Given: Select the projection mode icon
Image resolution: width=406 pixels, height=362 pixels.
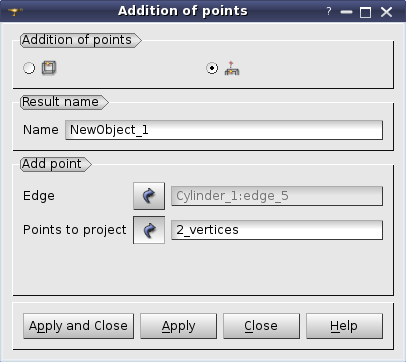Looking at the screenshot, I should (x=232, y=68).
